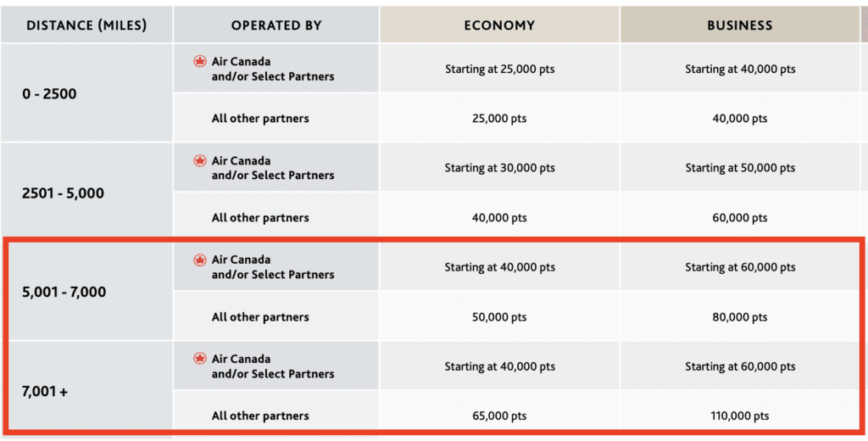Select the 65,000 pts economy value
Viewport: 868px width, 441px height.
pyautogui.click(x=499, y=416)
